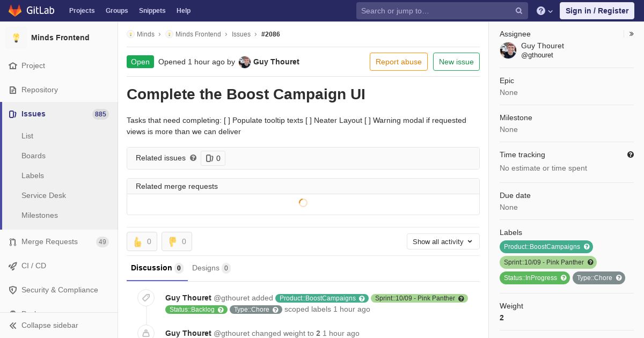Click help icon on Status::InProgress label
The image size is (644, 338).
tap(563, 278)
